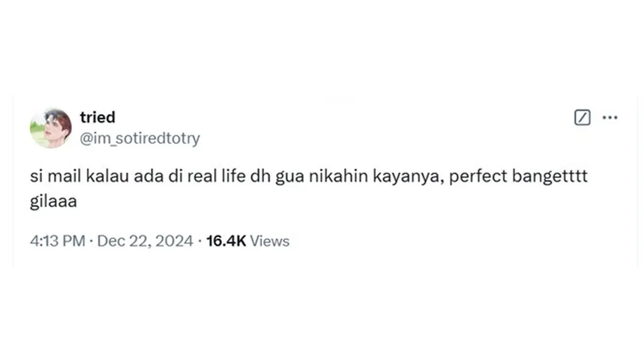The image size is (644, 362).
Task: Open @im_sotiredtotry's profile from the handle
Action: click(140, 138)
